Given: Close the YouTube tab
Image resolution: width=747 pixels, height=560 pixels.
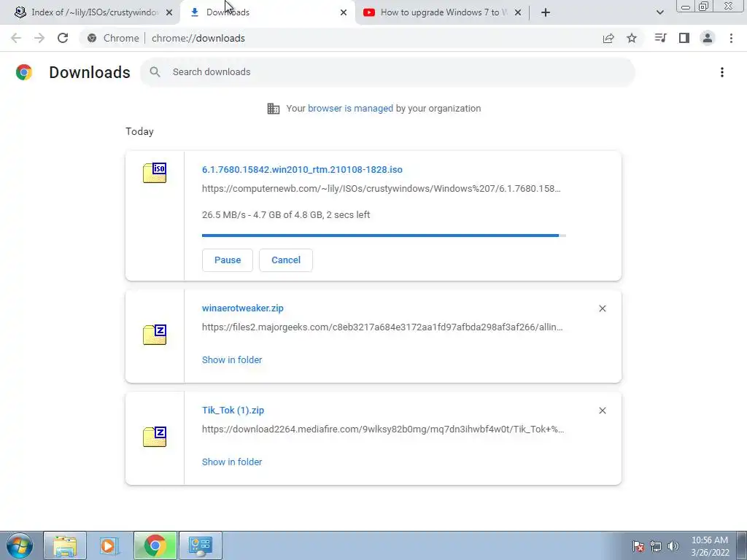Looking at the screenshot, I should (518, 12).
